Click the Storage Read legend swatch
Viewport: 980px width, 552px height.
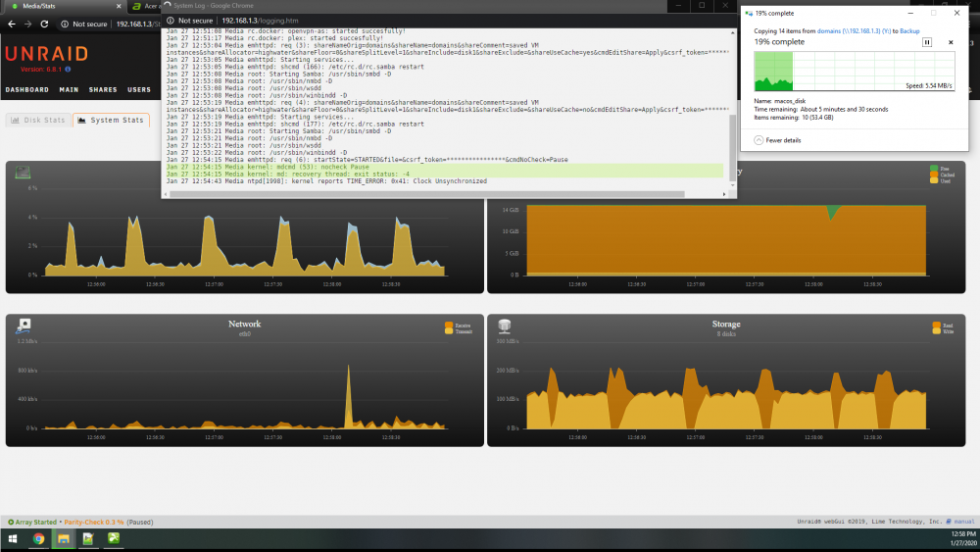tap(936, 326)
